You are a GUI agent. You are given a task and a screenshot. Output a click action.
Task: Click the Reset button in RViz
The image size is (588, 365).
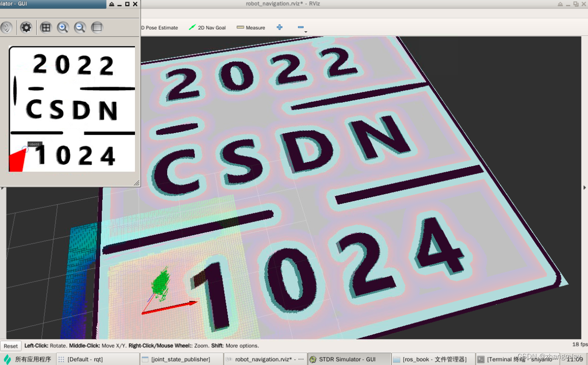coord(11,346)
